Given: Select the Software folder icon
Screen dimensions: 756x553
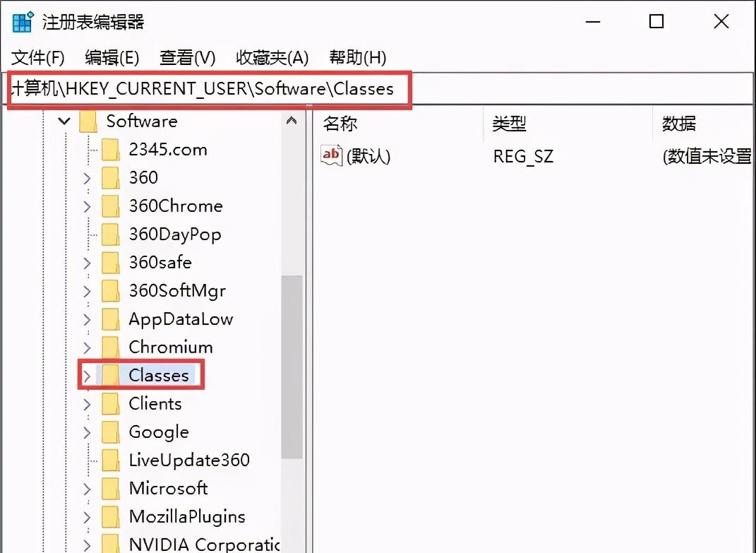Looking at the screenshot, I should 88,121.
